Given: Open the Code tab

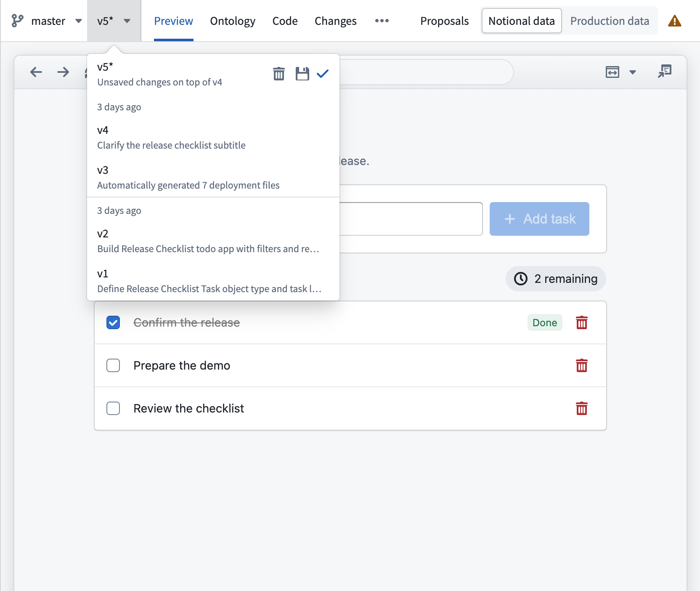Looking at the screenshot, I should [x=285, y=21].
